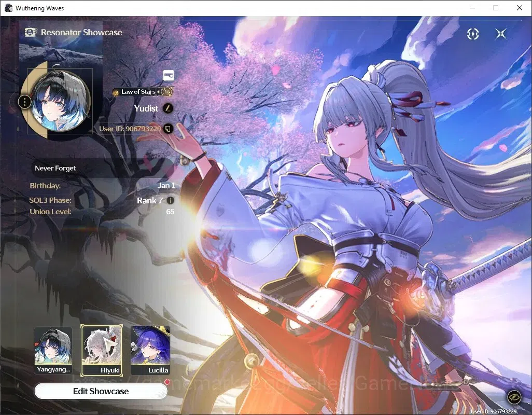Screen dimensions: 532x415
Task: Close the Wuthering Waves window
Action: point(519,8)
